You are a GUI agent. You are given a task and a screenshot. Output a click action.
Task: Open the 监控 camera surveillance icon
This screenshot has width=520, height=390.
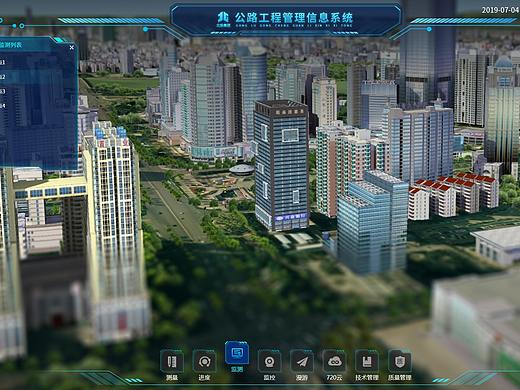click(269, 362)
